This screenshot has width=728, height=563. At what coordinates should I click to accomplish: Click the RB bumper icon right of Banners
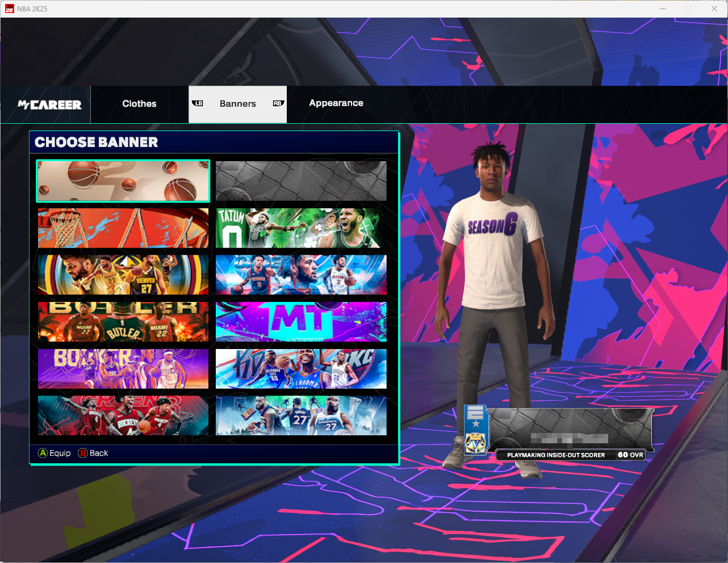pyautogui.click(x=278, y=103)
